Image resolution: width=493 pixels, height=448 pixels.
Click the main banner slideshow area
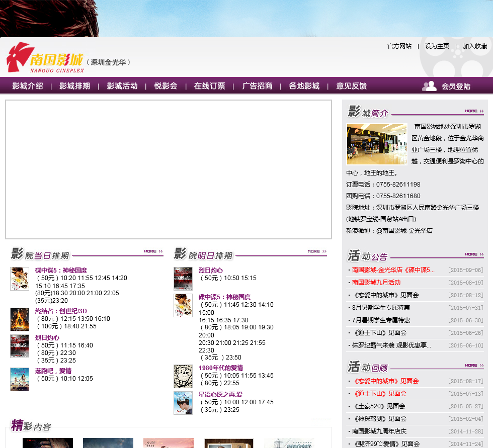169,169
